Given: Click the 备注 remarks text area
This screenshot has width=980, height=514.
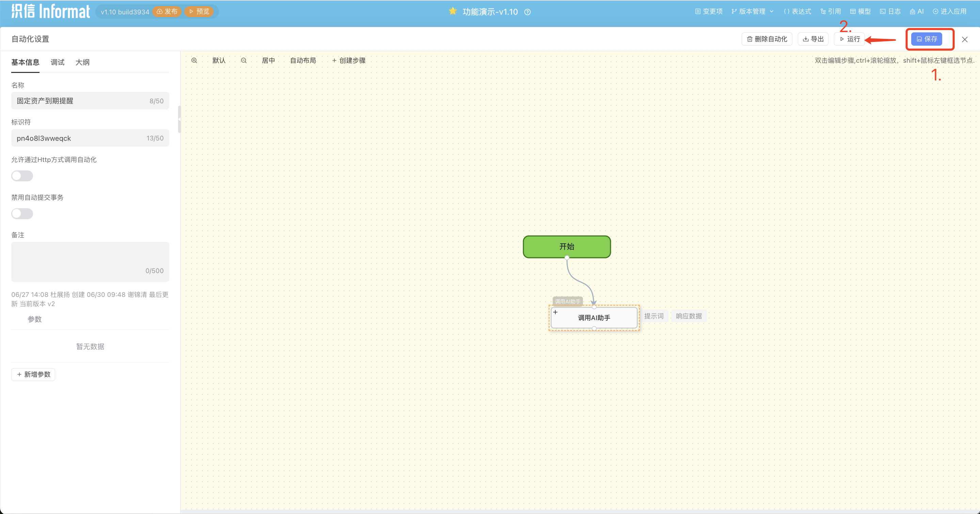Looking at the screenshot, I should coord(90,259).
